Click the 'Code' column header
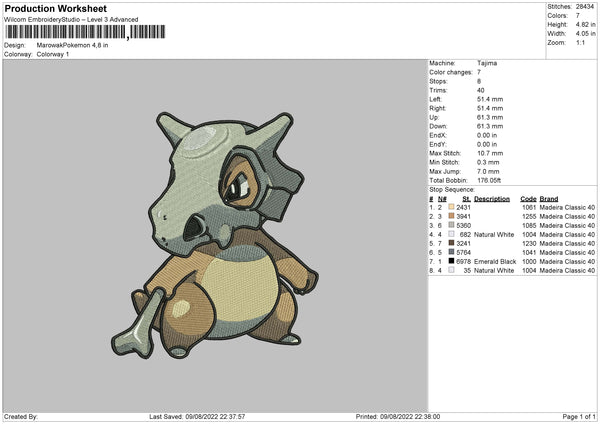 (528, 199)
